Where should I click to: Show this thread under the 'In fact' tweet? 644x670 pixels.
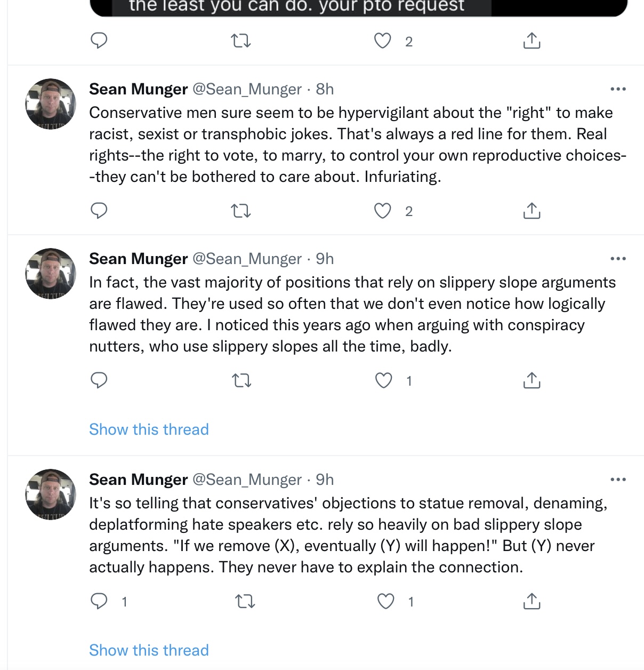pos(149,429)
